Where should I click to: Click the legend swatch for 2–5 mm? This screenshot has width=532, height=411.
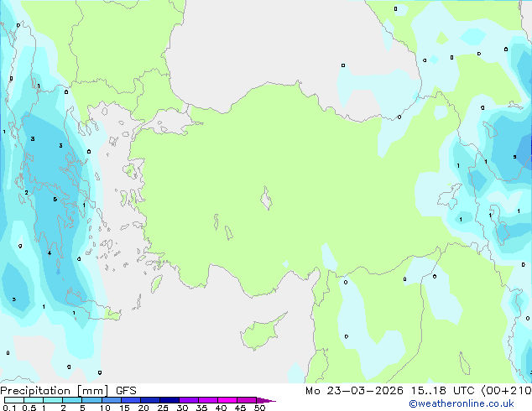coord(72,400)
